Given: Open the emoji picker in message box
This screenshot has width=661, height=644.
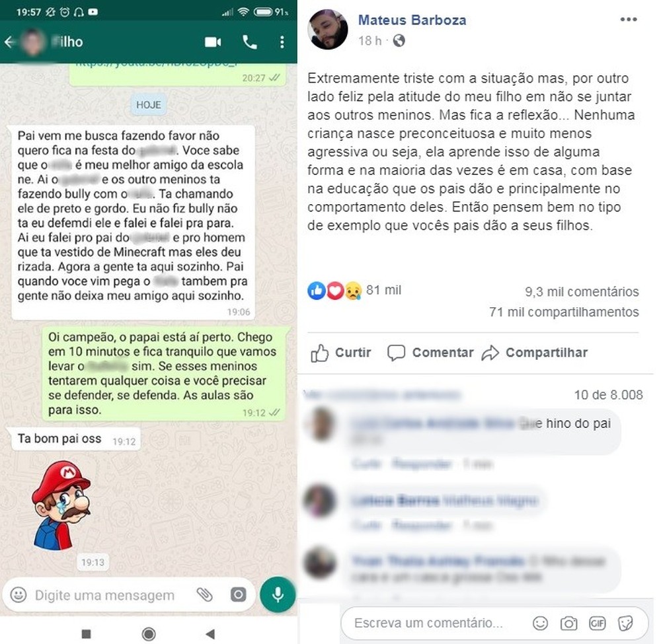Looking at the screenshot, I should pos(19,594).
